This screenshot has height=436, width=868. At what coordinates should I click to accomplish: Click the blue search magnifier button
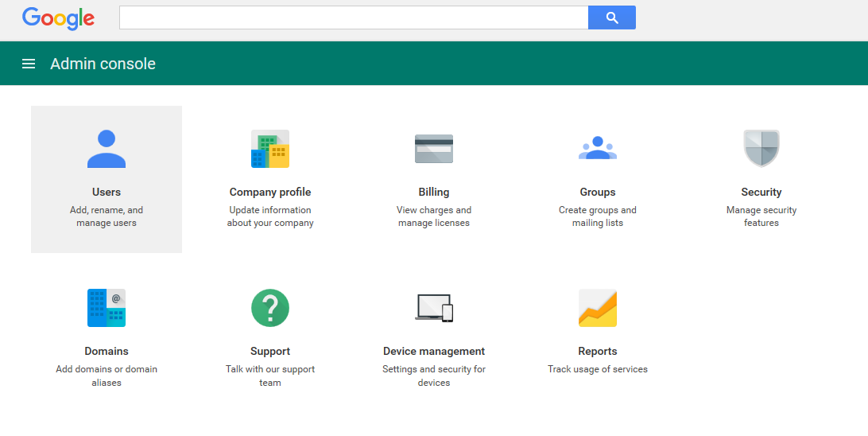(612, 18)
